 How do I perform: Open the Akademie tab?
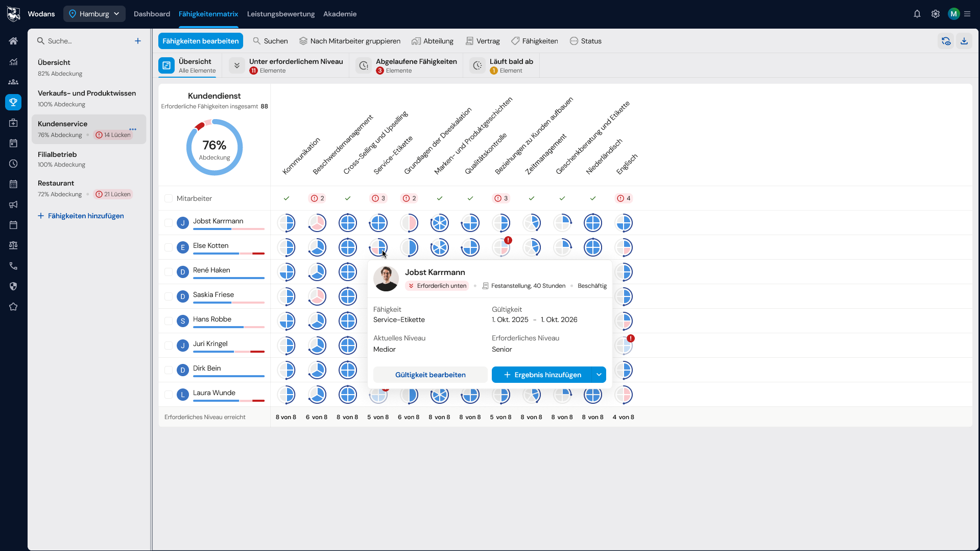(340, 14)
